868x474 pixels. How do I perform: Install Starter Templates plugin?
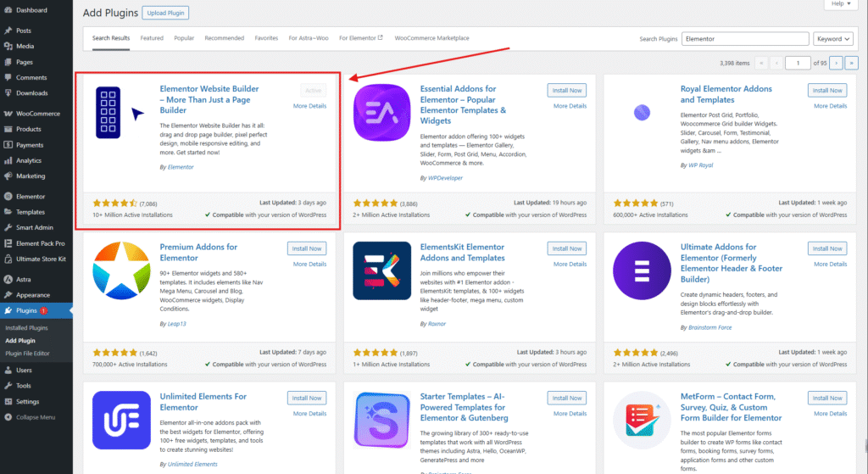[567, 399]
